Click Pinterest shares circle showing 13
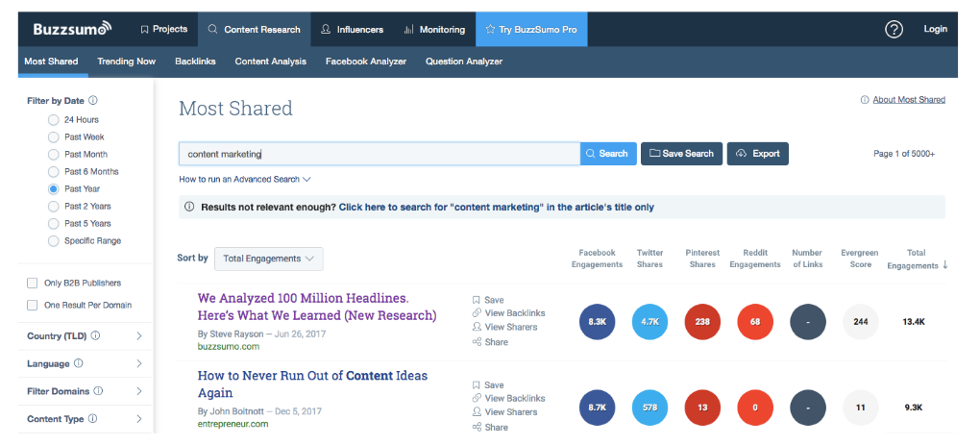This screenshot has height=445, width=980. coord(702,408)
